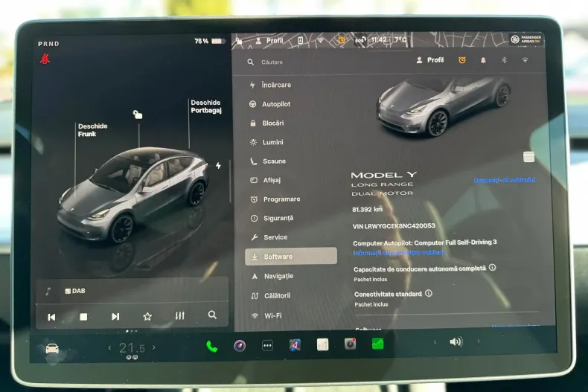The width and height of the screenshot is (588, 392).
Task: Tap the orange alarm clock settings icon
Action: [462, 60]
